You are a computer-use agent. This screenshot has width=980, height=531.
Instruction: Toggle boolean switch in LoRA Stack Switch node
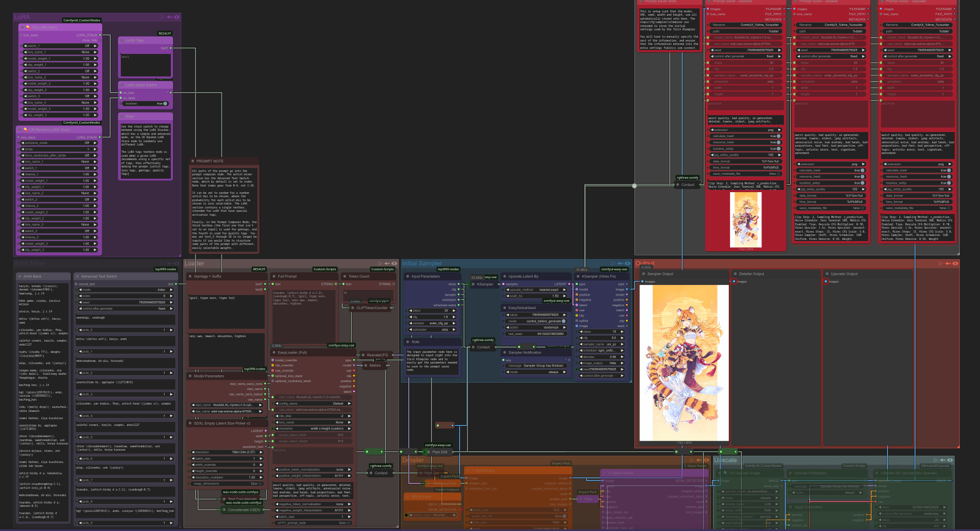pos(146,103)
